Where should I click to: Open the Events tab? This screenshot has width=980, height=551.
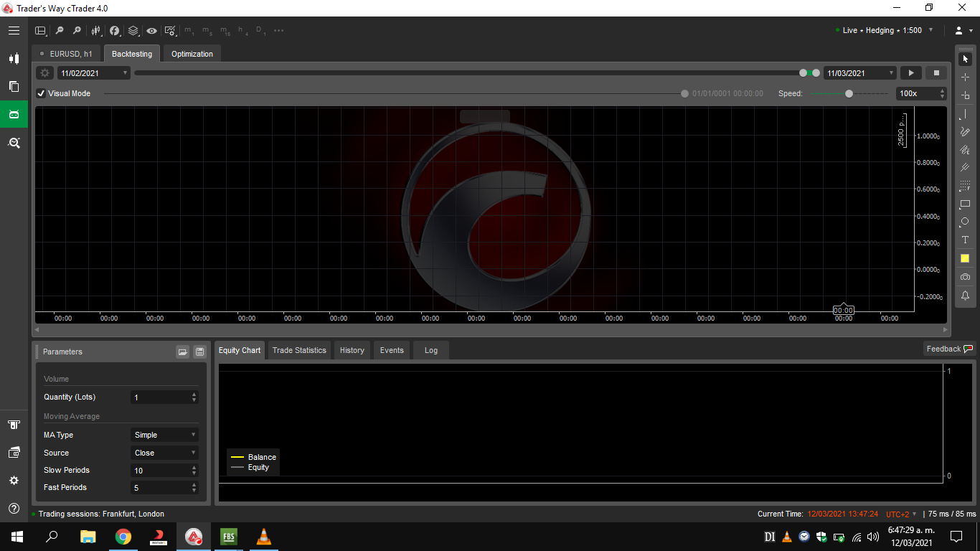pyautogui.click(x=392, y=350)
